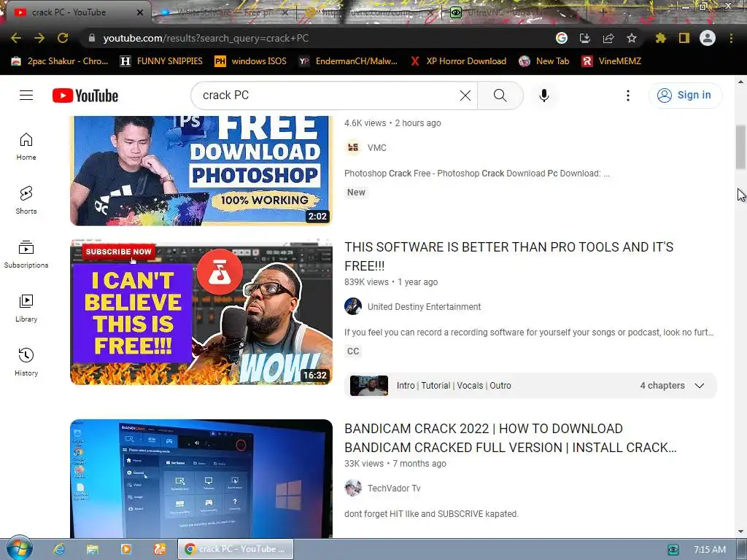
Task: Click the Sign in button
Action: 685,96
